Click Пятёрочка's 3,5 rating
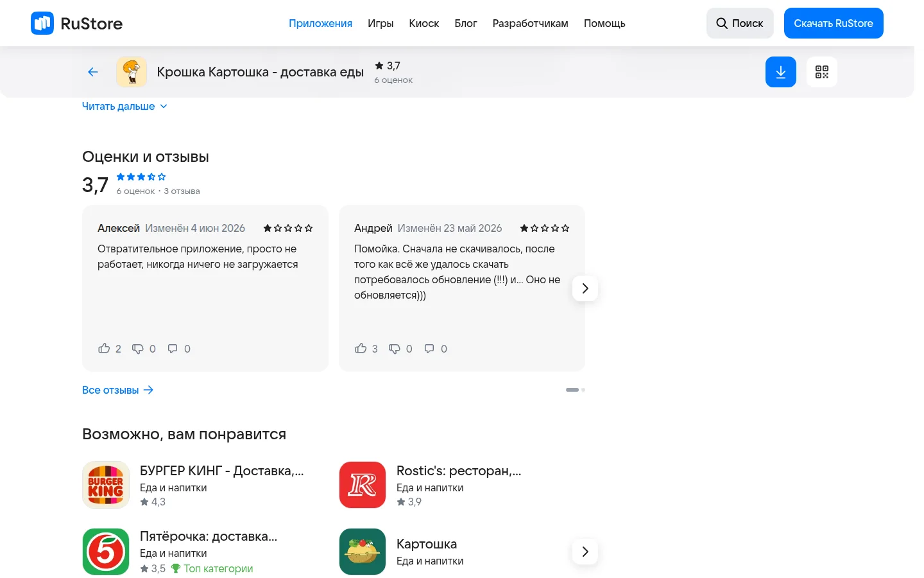The image size is (924, 578). (x=153, y=568)
